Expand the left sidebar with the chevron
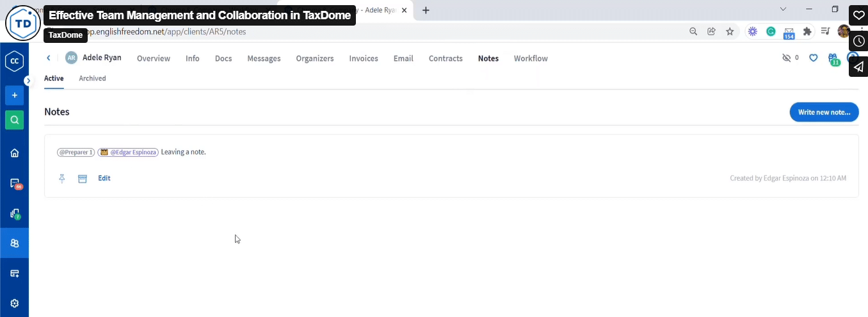Viewport: 868px width, 317px height. pyautogui.click(x=28, y=81)
